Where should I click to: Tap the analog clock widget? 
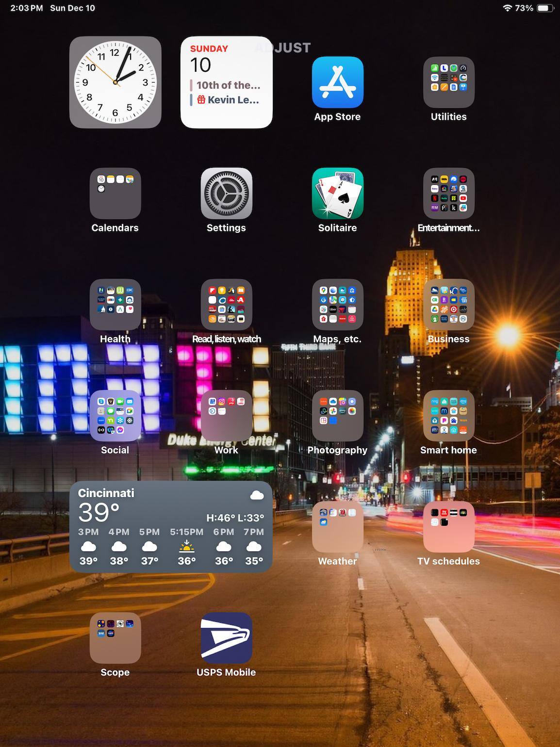pos(115,82)
